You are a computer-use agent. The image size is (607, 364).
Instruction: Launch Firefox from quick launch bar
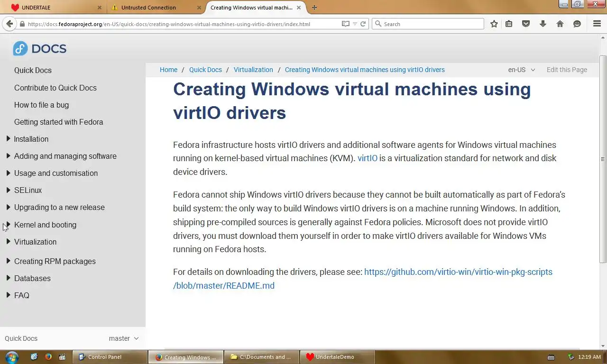[x=48, y=357]
